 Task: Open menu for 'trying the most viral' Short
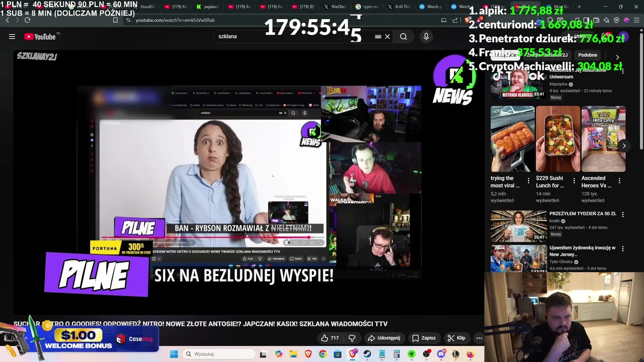coord(528,180)
